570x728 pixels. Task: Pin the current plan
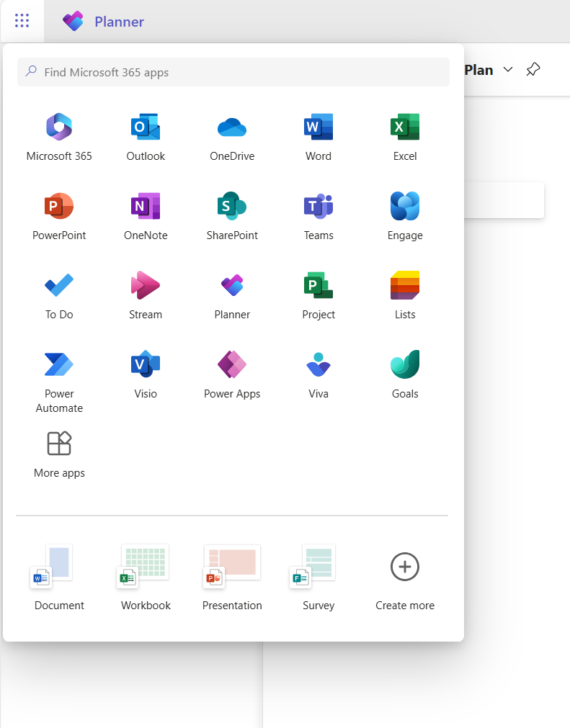click(x=533, y=70)
